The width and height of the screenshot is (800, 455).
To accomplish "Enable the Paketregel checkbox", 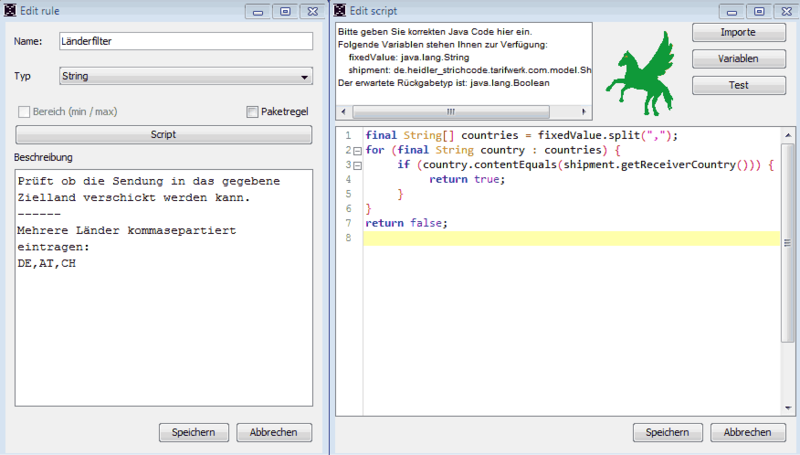I will (252, 112).
